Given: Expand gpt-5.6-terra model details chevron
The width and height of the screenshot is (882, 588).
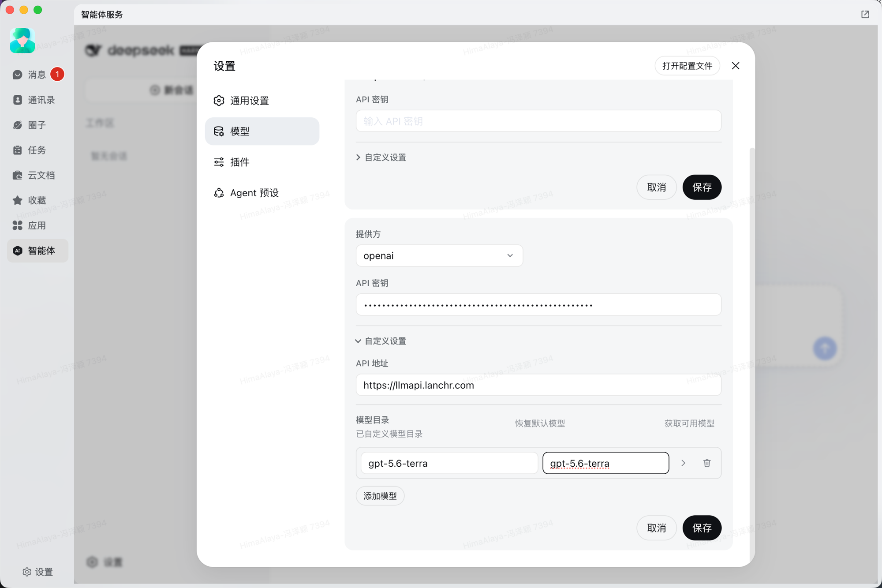Looking at the screenshot, I should [683, 463].
